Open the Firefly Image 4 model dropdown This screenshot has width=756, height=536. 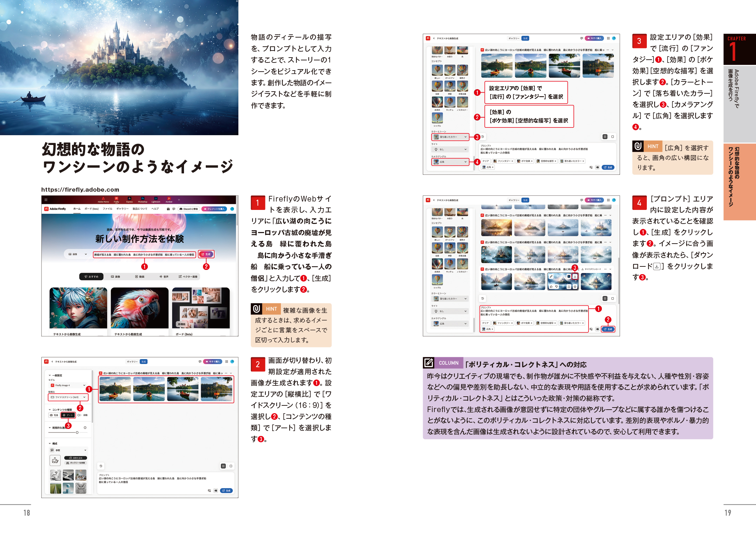[68, 385]
